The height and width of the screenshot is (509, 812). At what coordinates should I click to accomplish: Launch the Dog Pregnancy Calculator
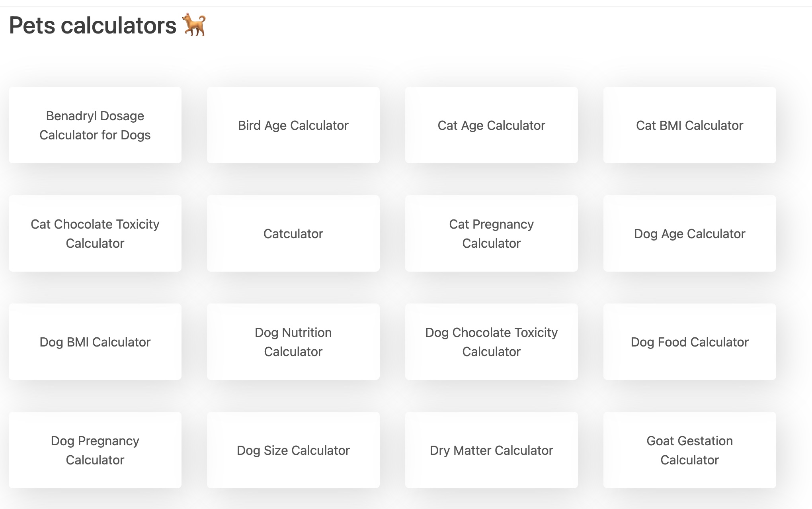tap(95, 450)
